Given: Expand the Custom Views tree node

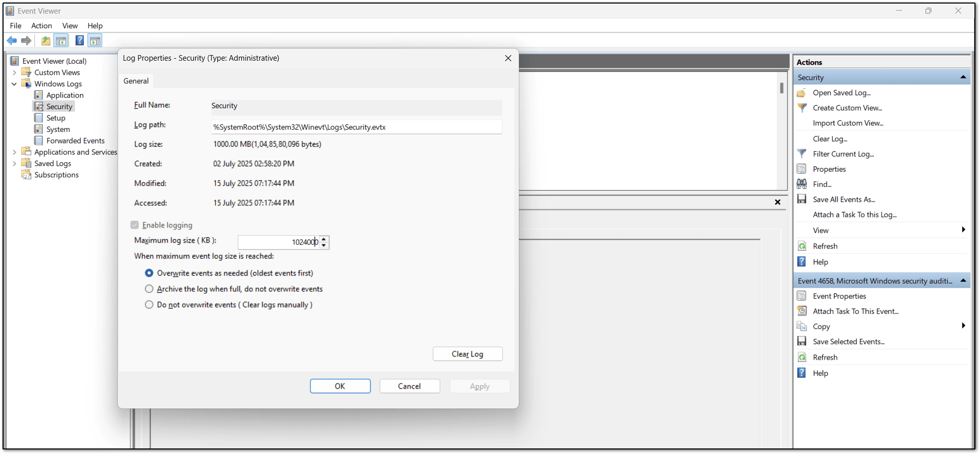Looking at the screenshot, I should [15, 73].
